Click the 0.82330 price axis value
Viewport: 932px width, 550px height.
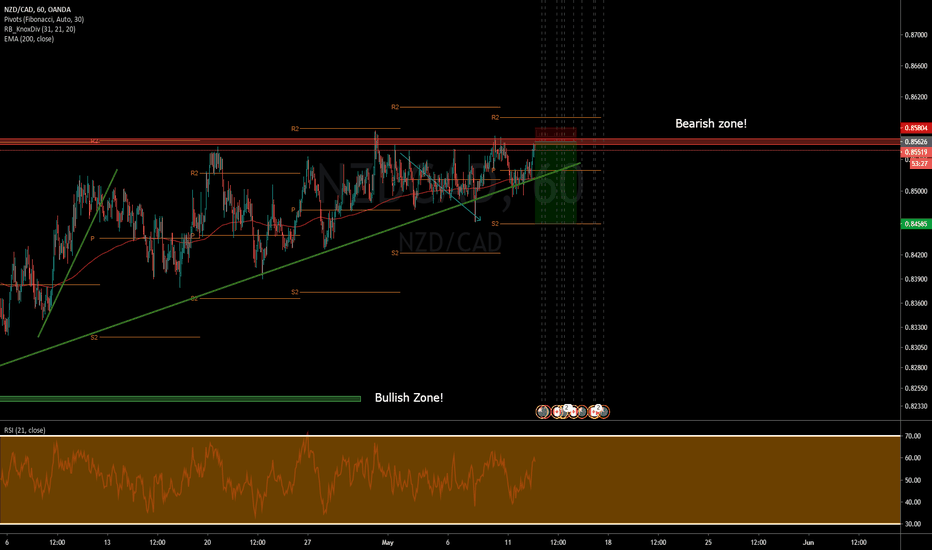(x=916, y=406)
